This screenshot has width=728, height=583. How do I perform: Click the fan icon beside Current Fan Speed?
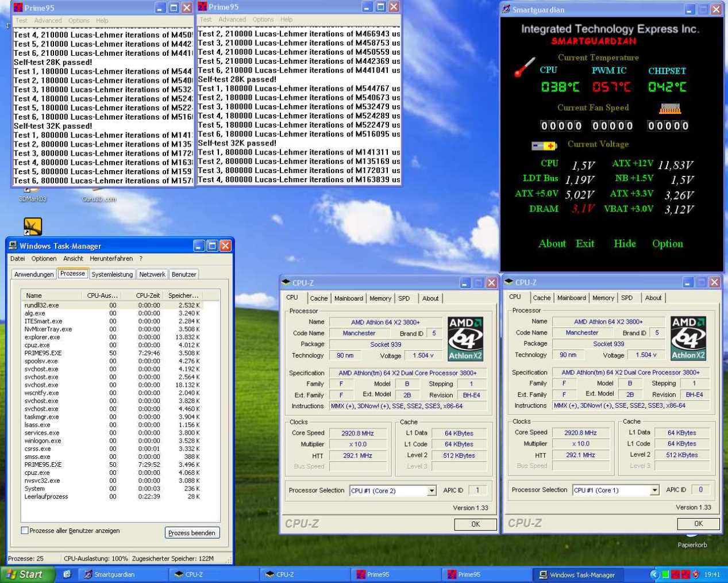(670, 109)
